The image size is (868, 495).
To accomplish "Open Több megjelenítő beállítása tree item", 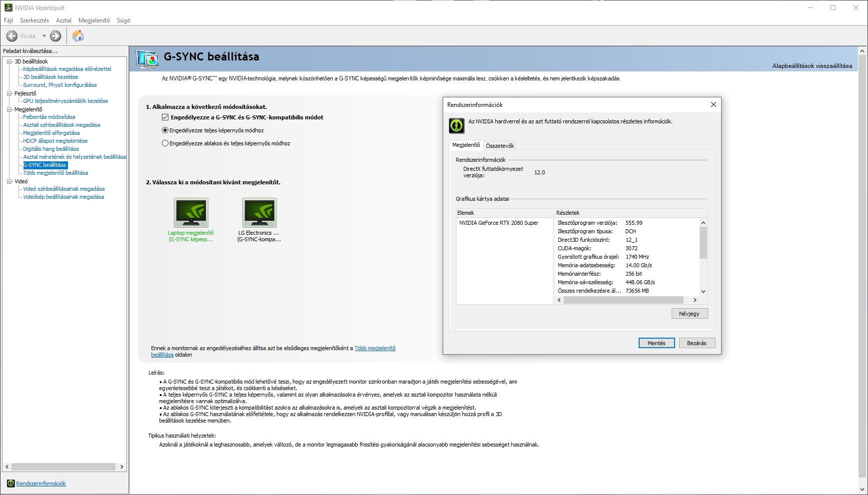I will coord(55,173).
